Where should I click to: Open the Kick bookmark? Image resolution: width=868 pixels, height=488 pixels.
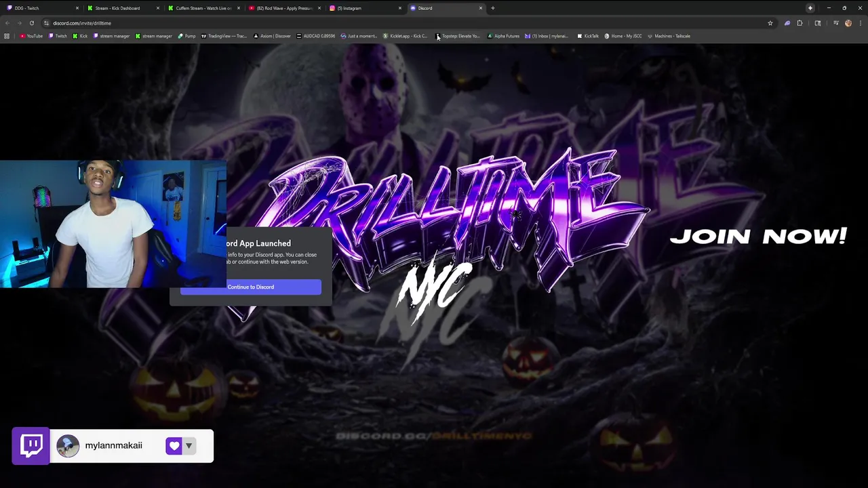pyautogui.click(x=80, y=36)
